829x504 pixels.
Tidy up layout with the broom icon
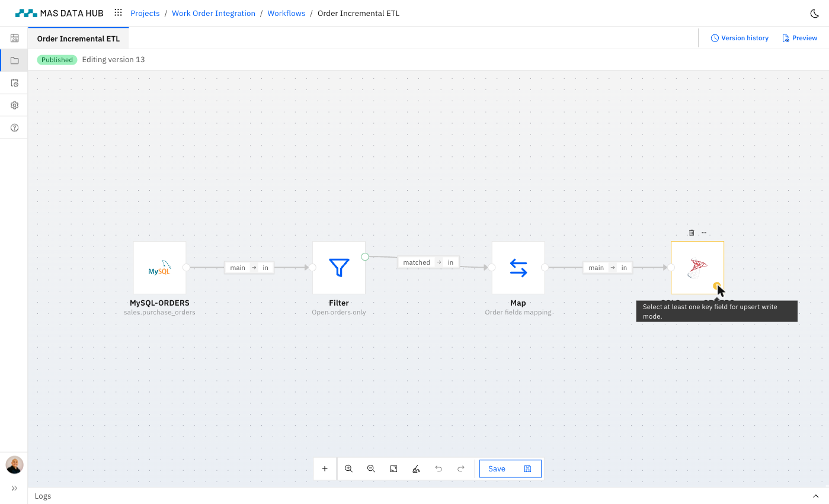tap(416, 469)
